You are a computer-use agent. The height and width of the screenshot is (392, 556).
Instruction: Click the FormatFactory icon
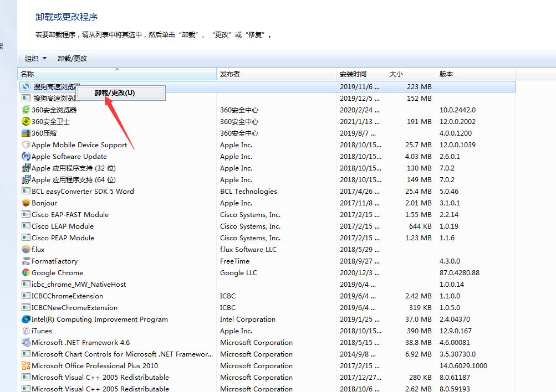tap(26, 261)
